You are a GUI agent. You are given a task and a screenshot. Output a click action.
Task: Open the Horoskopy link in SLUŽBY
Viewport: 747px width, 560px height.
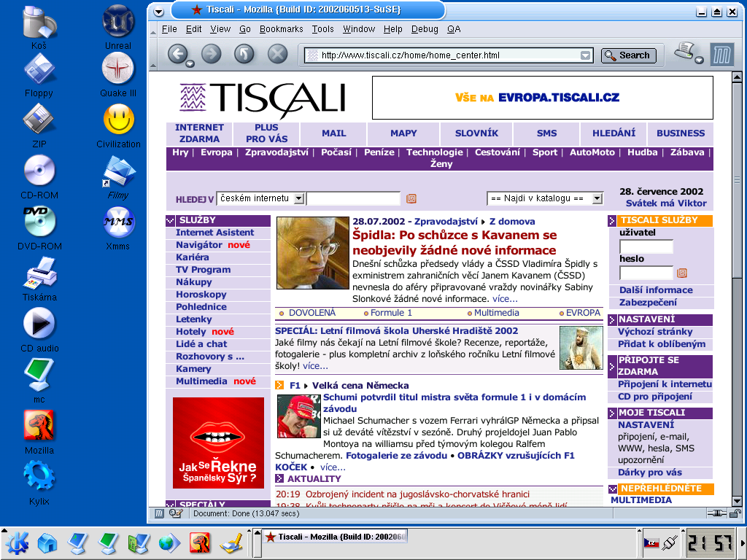[x=201, y=295]
